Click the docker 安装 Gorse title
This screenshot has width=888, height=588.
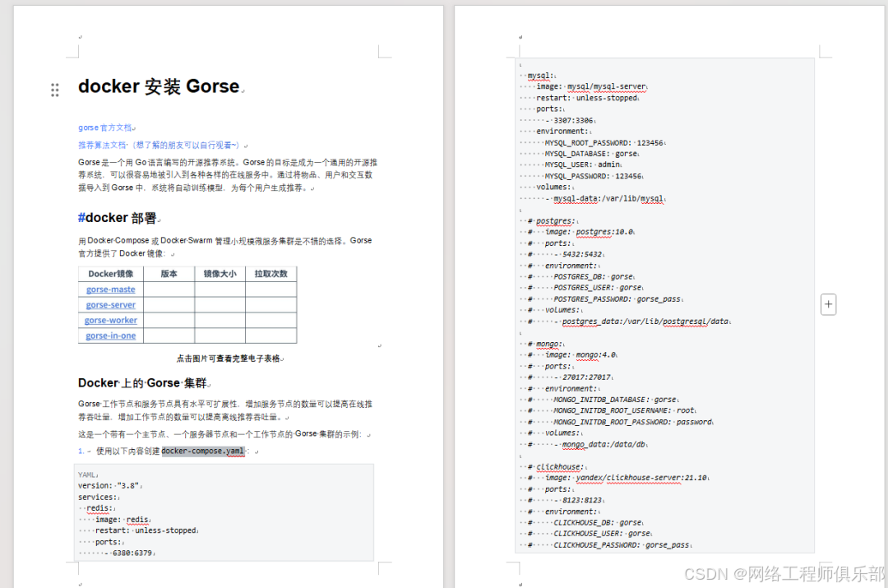[159, 86]
